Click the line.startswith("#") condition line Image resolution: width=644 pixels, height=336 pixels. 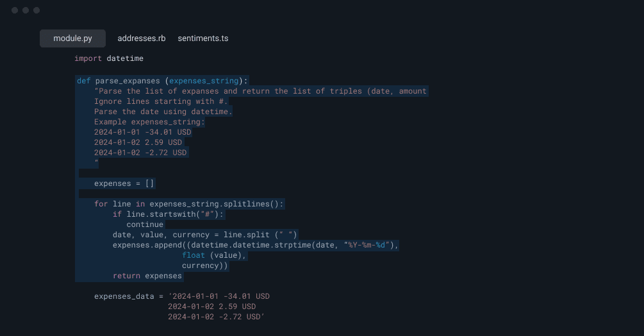tap(169, 214)
